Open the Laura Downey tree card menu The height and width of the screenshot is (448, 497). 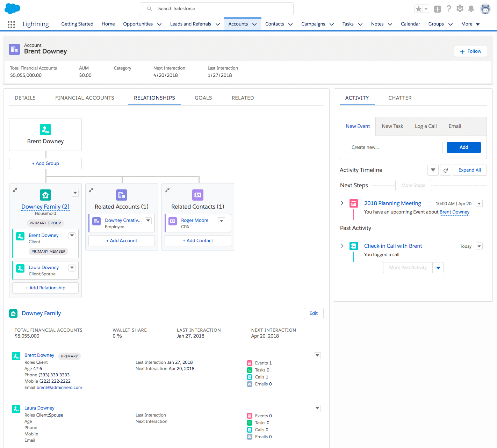(72, 268)
